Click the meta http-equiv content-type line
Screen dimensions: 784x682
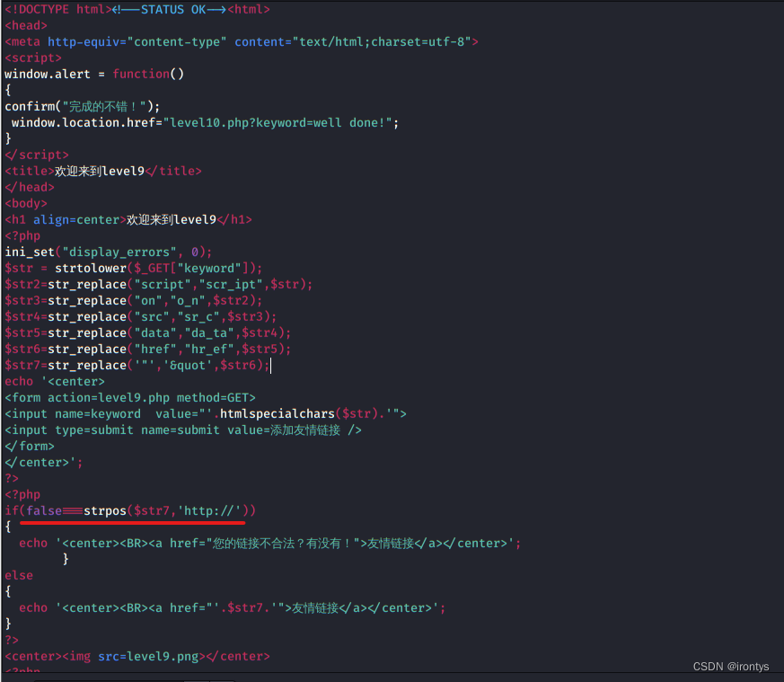pyautogui.click(x=242, y=41)
